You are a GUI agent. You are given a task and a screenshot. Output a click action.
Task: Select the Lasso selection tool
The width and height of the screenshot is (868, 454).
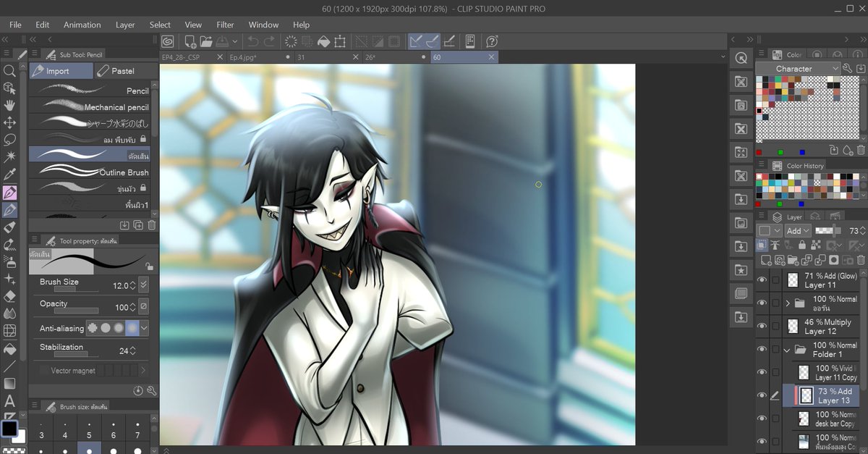10,140
